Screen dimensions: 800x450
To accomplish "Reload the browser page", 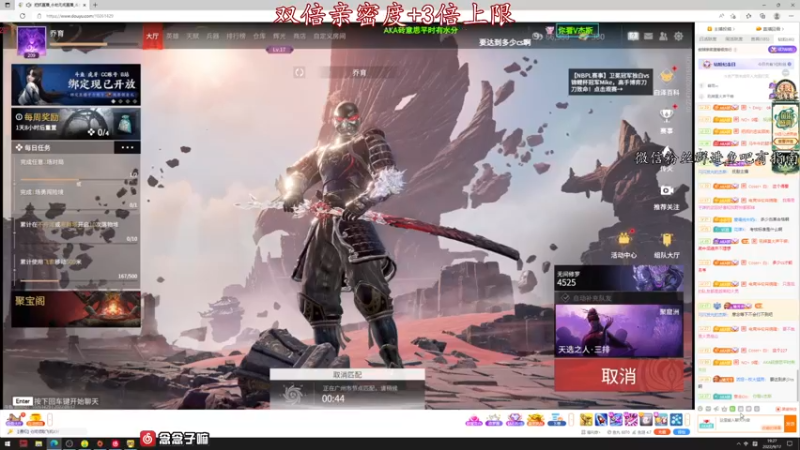I will pyautogui.click(x=22, y=16).
